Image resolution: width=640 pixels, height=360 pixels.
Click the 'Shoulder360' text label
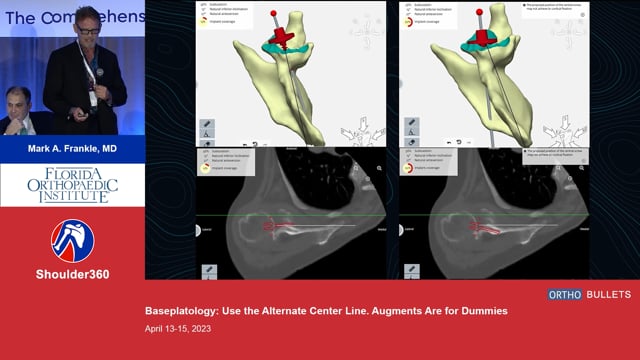coord(73,274)
